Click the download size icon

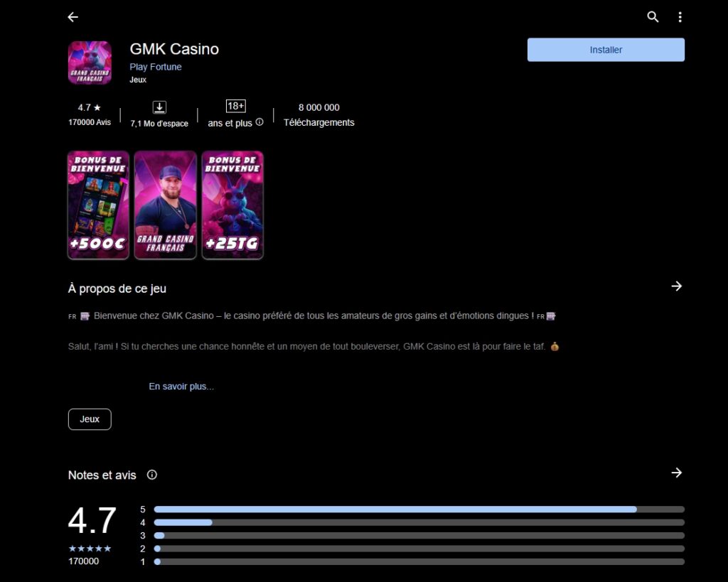[x=159, y=107]
